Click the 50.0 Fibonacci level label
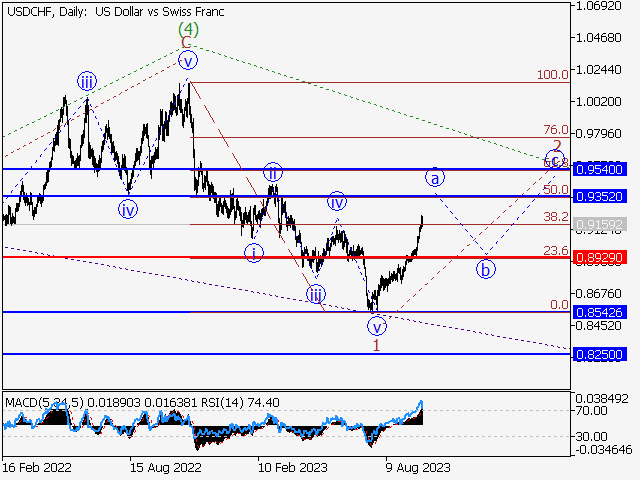The image size is (640, 480). point(556,189)
